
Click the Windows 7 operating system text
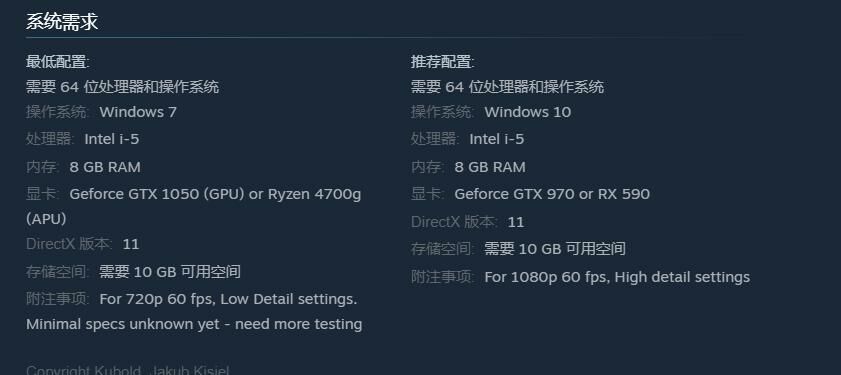[138, 112]
